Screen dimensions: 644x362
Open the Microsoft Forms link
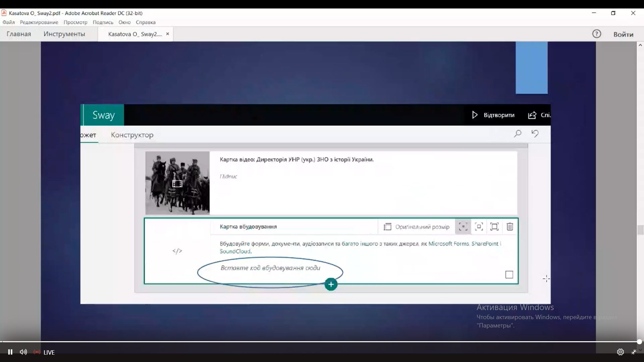(448, 244)
